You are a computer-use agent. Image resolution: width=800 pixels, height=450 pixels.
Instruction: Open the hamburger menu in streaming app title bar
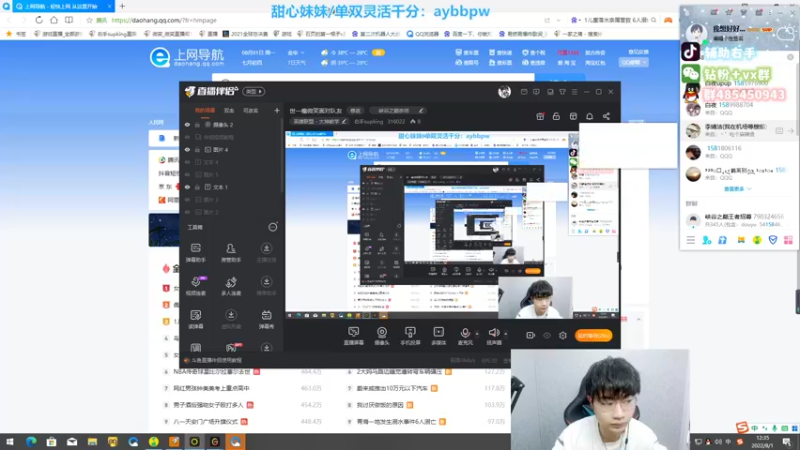click(x=574, y=92)
